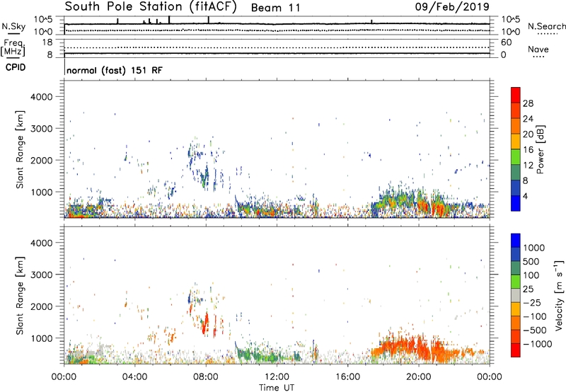This screenshot has height=392, width=566.
Task: Click the 'N.Sky' legend label
Action: (13, 26)
